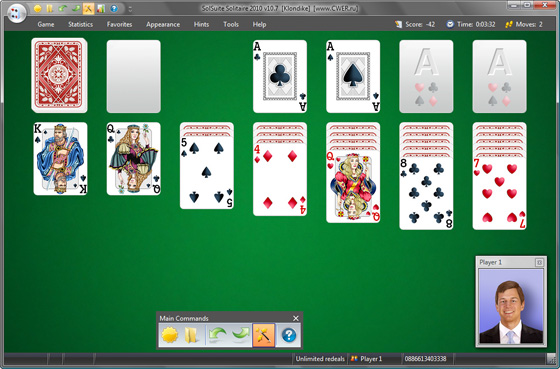Click the statistics bar chart icon in the quick toolbar

[x=101, y=9]
